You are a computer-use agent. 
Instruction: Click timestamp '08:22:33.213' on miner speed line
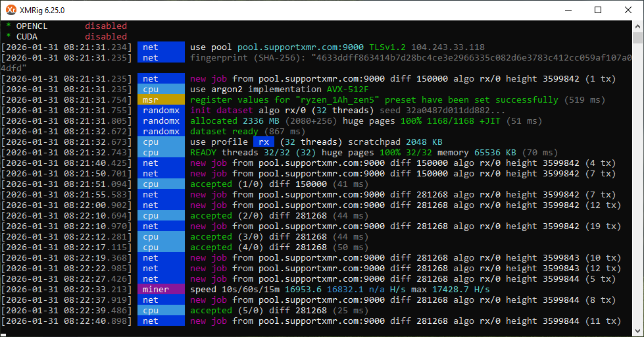coord(95,290)
